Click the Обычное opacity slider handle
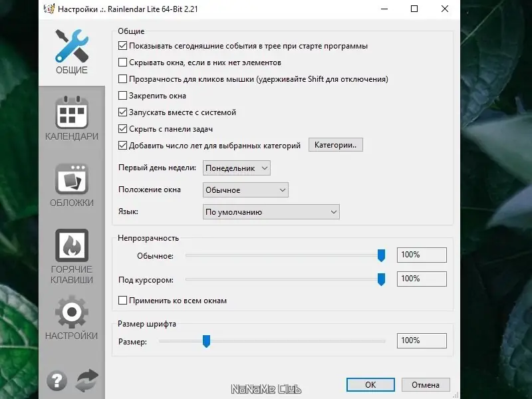Screen dimensions: 532x399 [381, 255]
